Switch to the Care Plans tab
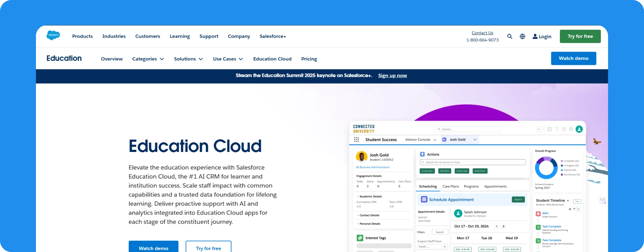644x252 pixels. (451, 186)
